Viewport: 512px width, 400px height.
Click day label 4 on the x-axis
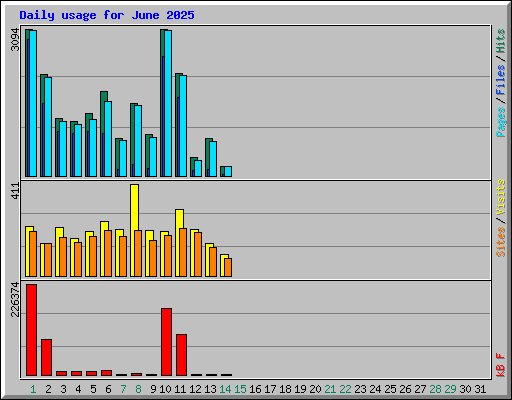tap(78, 389)
